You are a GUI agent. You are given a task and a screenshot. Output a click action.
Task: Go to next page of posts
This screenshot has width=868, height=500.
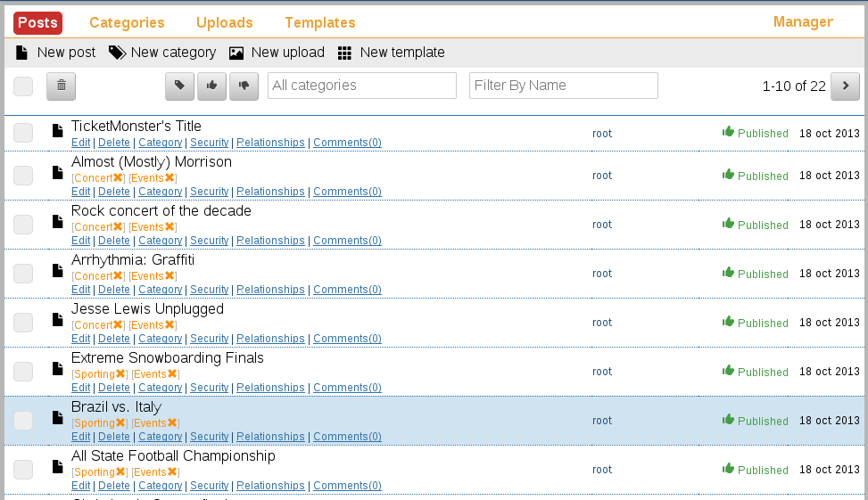(845, 86)
